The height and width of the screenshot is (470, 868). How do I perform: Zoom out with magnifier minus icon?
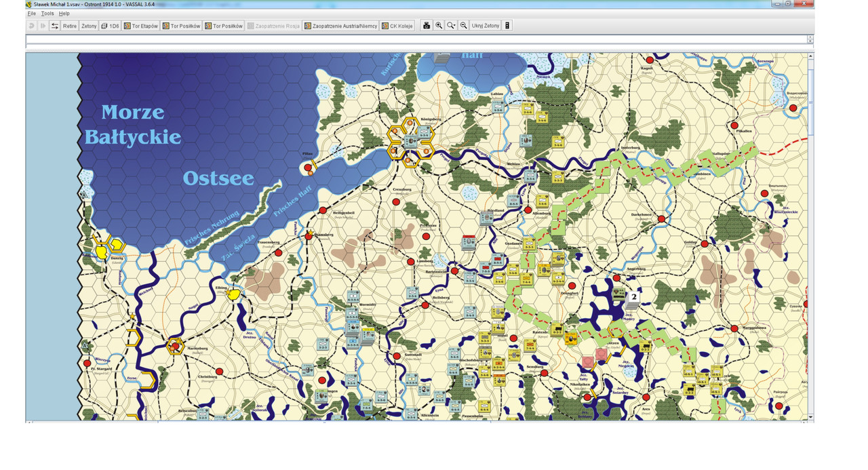[463, 26]
